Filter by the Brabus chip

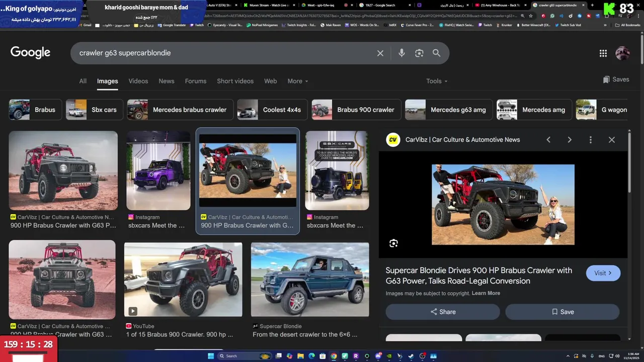click(35, 110)
